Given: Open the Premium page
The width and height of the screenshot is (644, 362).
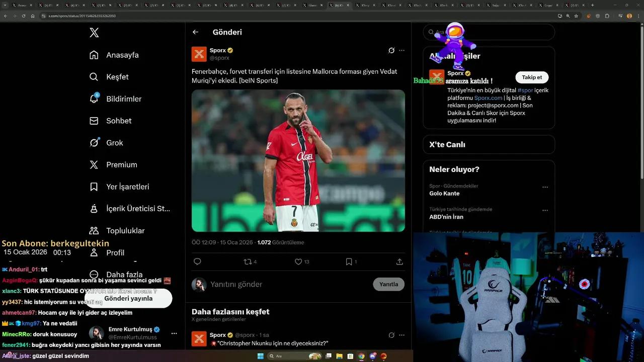Looking at the screenshot, I should click(x=113, y=165).
